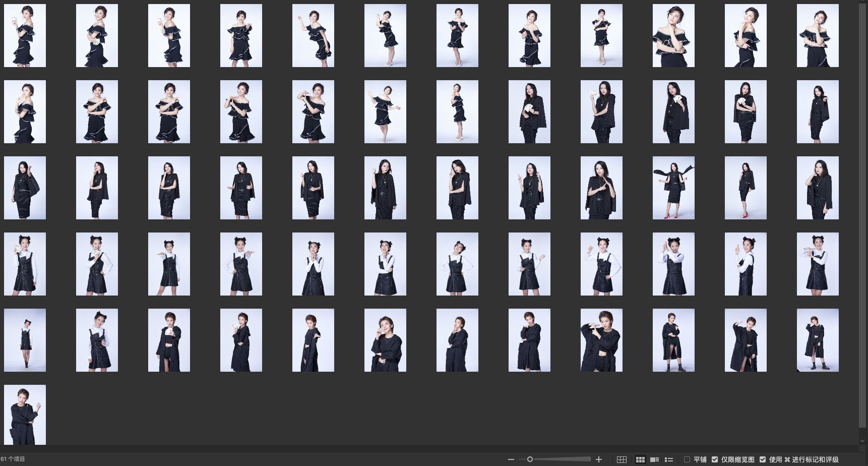Select photo of woman with red shoes and flying scarf

tap(673, 188)
